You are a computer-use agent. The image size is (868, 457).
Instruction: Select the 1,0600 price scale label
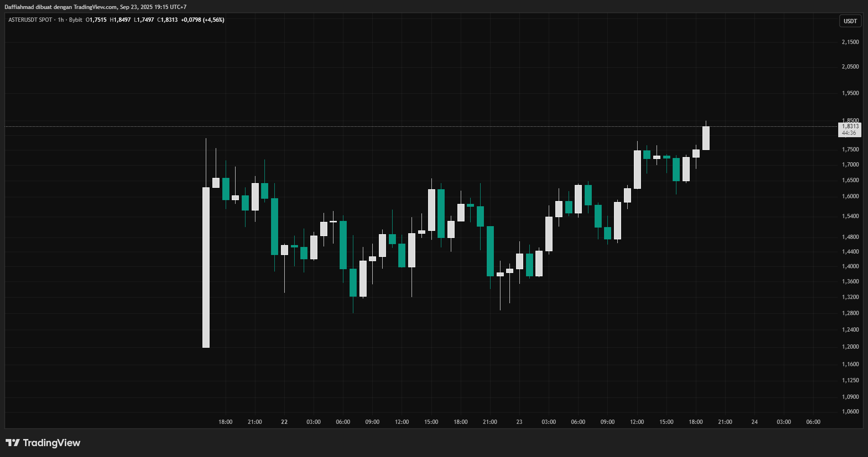click(x=850, y=412)
